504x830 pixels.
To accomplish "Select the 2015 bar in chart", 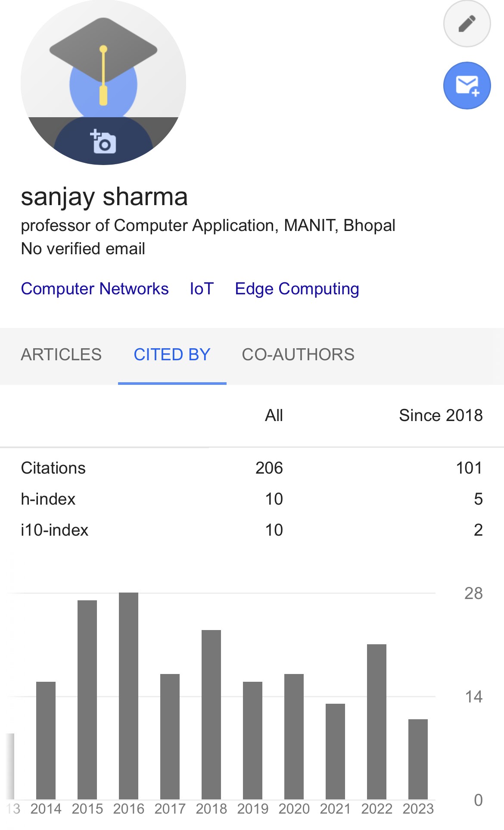I will coord(87,699).
